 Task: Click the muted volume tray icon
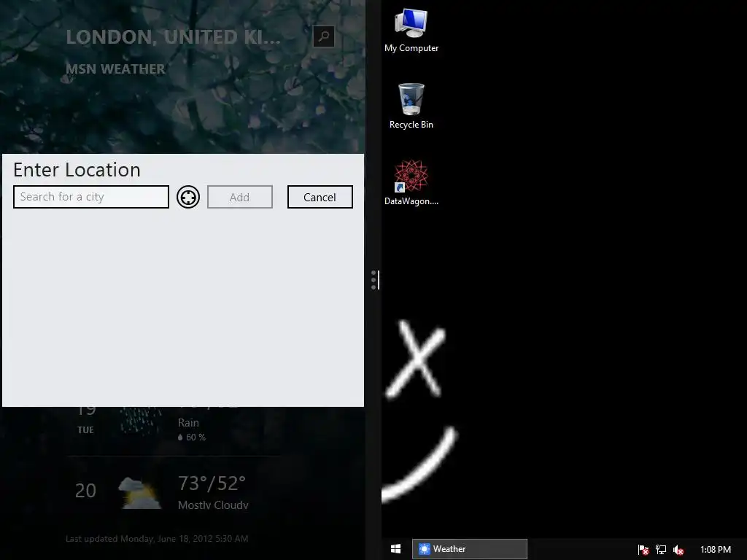point(678,550)
